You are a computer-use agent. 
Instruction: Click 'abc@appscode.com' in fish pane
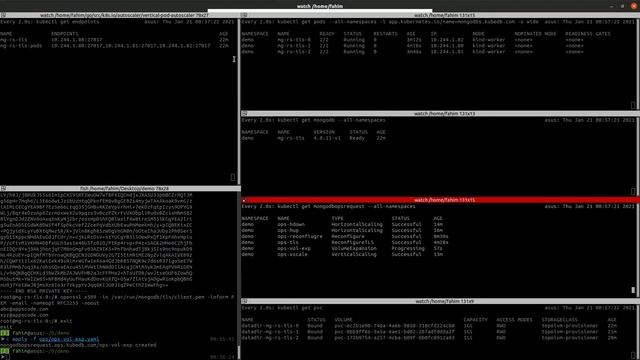(x=24, y=309)
